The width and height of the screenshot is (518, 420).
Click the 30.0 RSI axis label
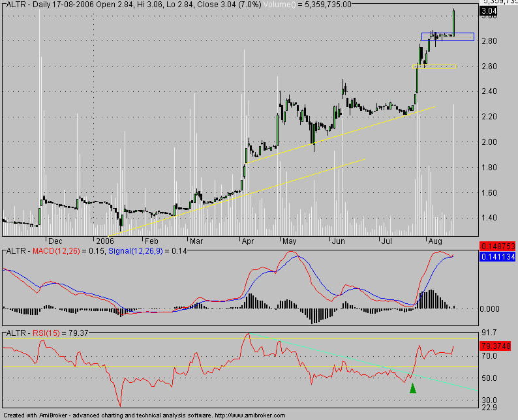click(489, 400)
